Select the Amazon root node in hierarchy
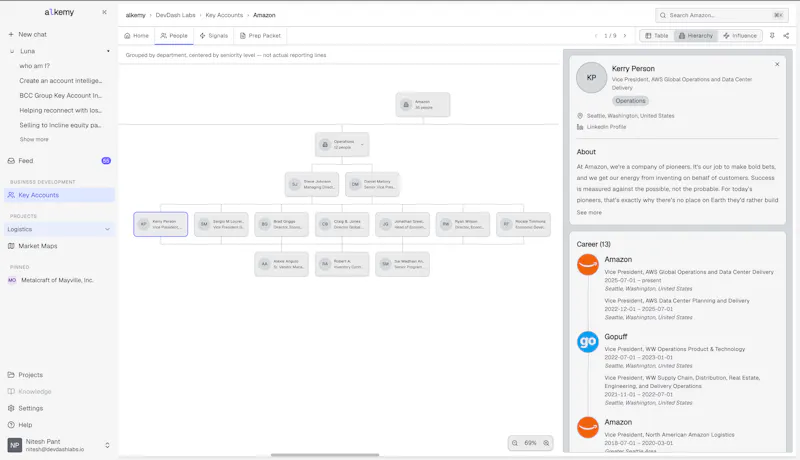The width and height of the screenshot is (800, 460). pos(423,105)
